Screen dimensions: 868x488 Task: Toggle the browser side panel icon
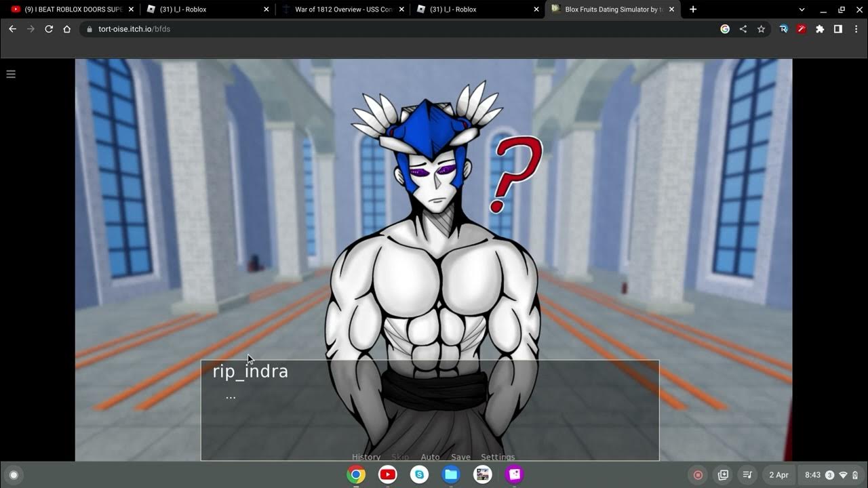click(838, 29)
